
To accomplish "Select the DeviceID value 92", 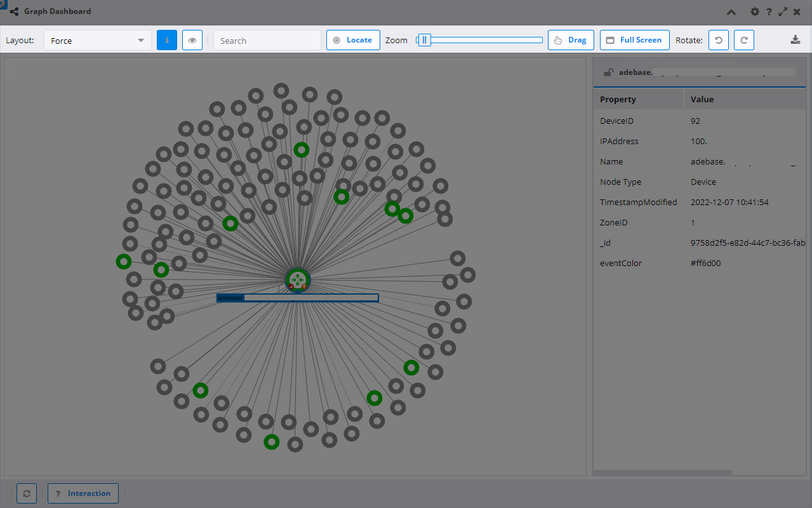I will coord(695,121).
